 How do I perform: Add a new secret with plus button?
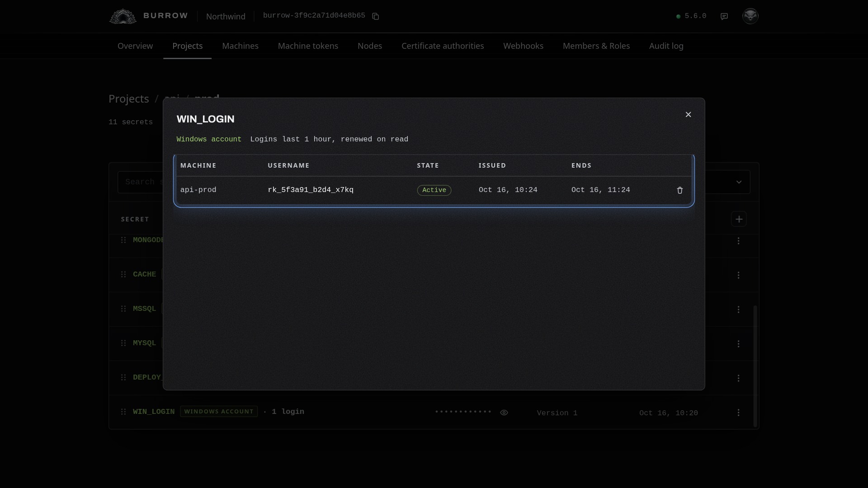click(739, 219)
